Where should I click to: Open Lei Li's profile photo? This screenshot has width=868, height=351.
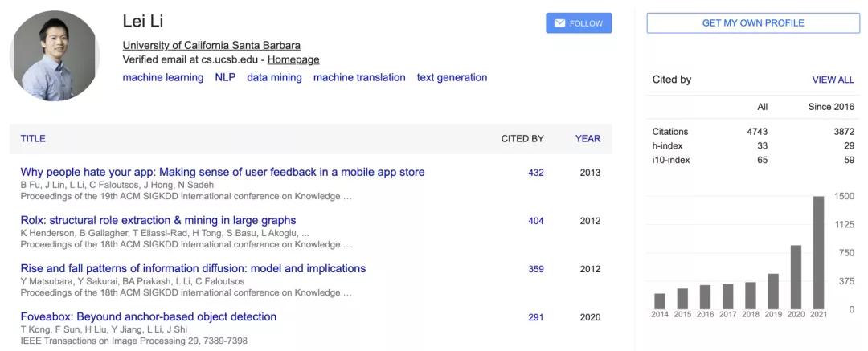[55, 55]
